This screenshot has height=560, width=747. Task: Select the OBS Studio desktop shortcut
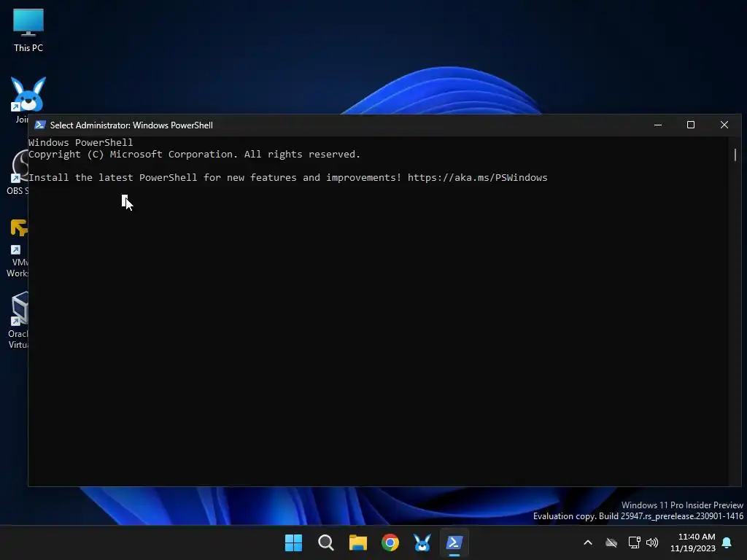tap(18, 171)
